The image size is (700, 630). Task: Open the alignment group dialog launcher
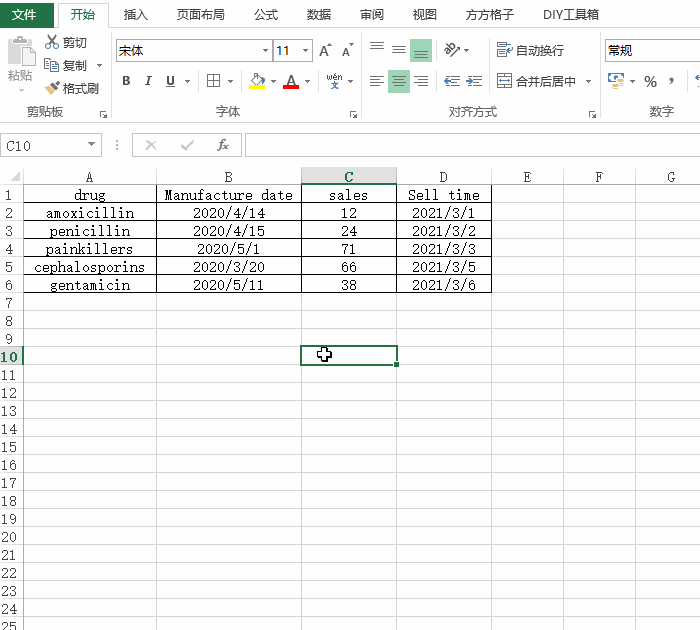click(592, 115)
